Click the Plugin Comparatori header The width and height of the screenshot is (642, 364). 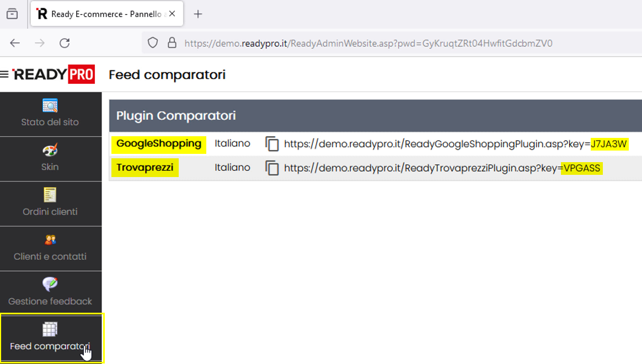coord(176,116)
